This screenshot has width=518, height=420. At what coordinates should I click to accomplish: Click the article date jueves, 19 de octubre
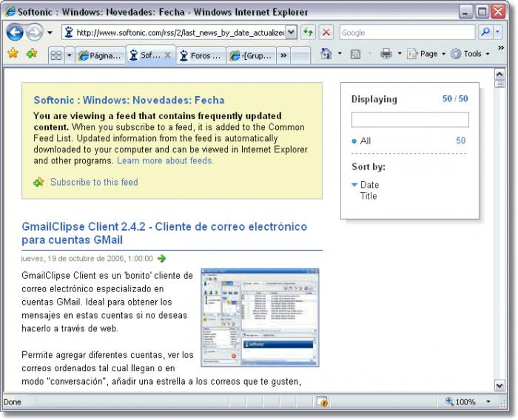click(87, 258)
